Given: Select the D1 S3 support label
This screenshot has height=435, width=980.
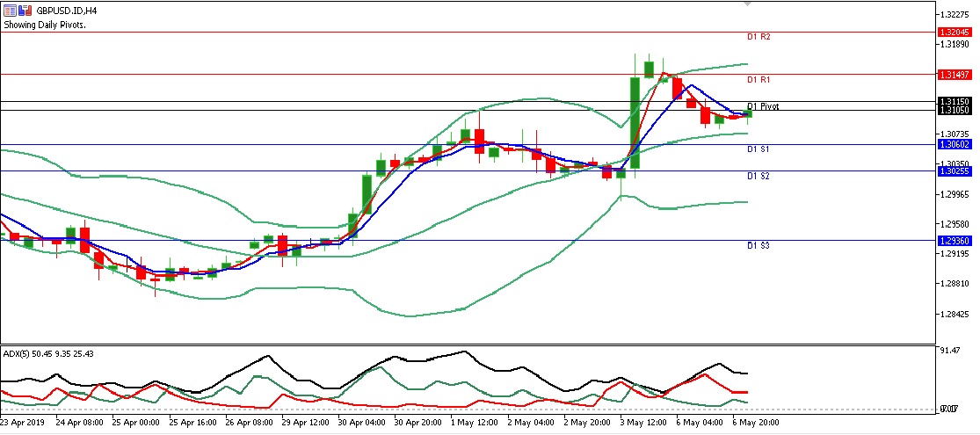Looking at the screenshot, I should [759, 246].
